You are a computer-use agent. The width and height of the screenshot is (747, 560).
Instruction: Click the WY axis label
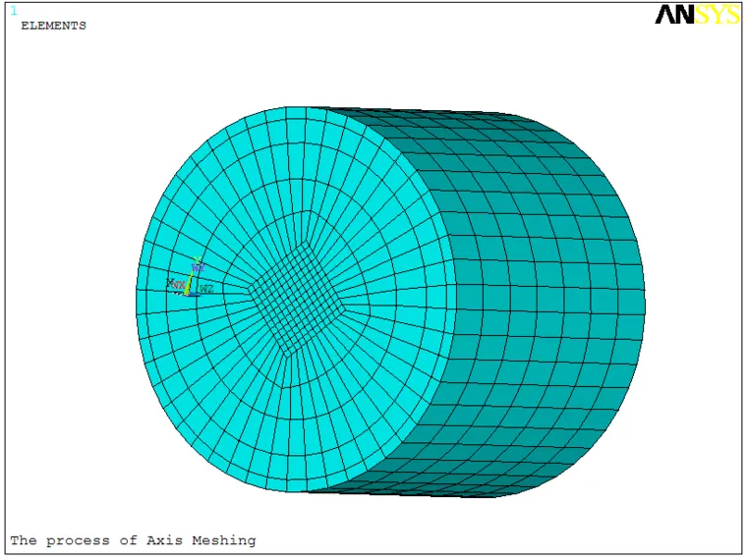pos(198,266)
